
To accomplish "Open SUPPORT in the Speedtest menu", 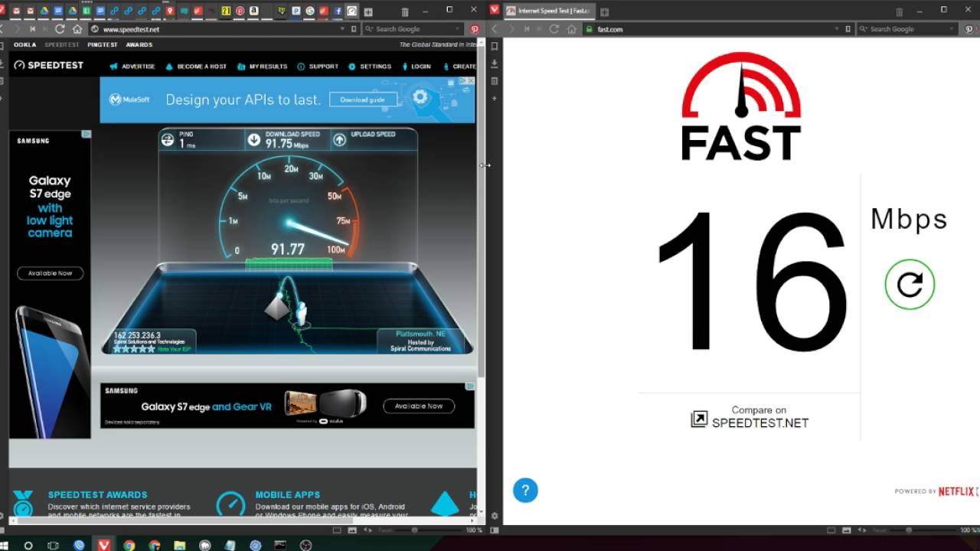I will 318,67.
